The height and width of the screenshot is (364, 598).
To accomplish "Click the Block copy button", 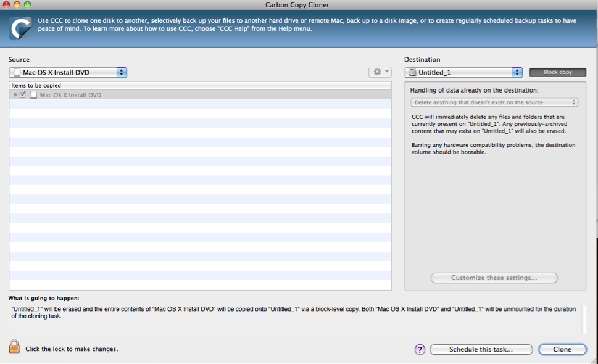I will pyautogui.click(x=557, y=72).
